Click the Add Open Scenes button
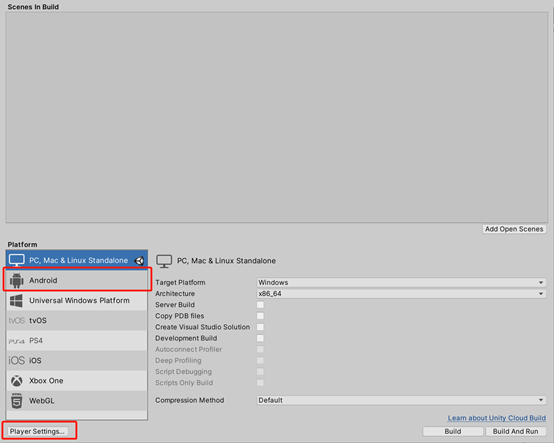The width and height of the screenshot is (554, 443). 514,229
